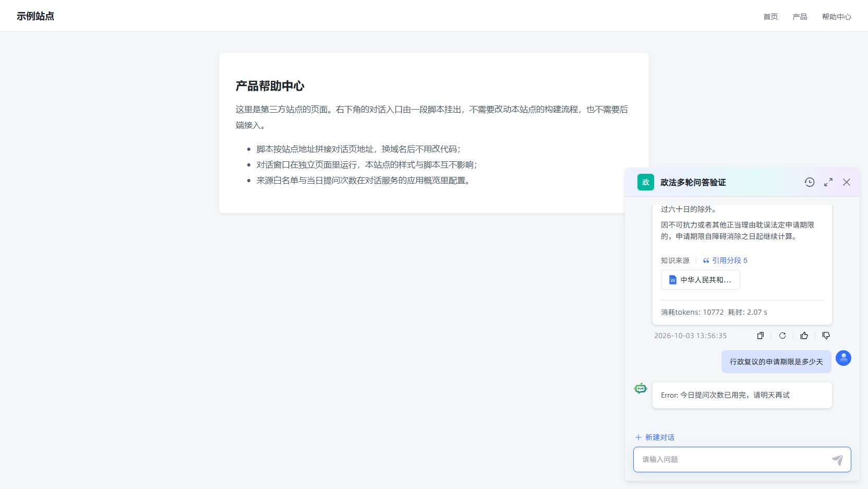868x489 pixels.
Task: Open 引用分段 5 citation link
Action: pyautogui.click(x=725, y=260)
